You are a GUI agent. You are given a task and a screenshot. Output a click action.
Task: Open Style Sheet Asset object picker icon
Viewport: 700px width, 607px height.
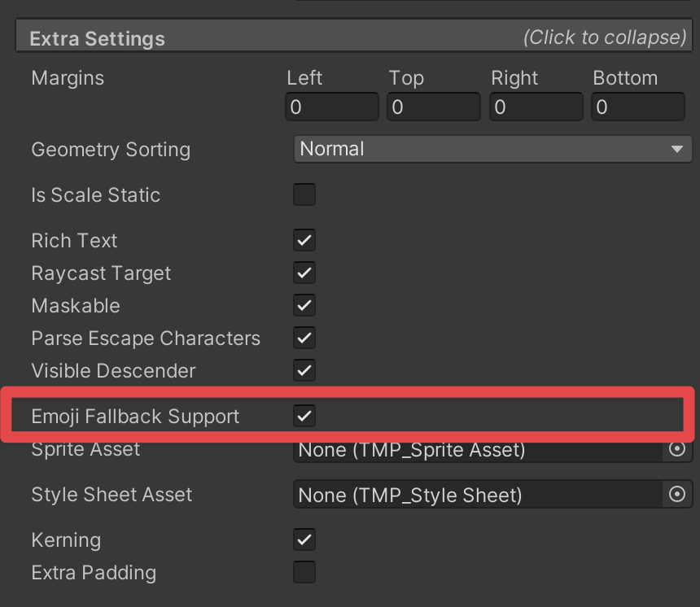(677, 494)
